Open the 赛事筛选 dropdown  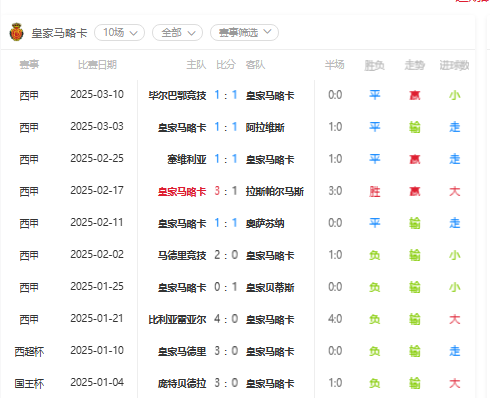click(x=244, y=32)
